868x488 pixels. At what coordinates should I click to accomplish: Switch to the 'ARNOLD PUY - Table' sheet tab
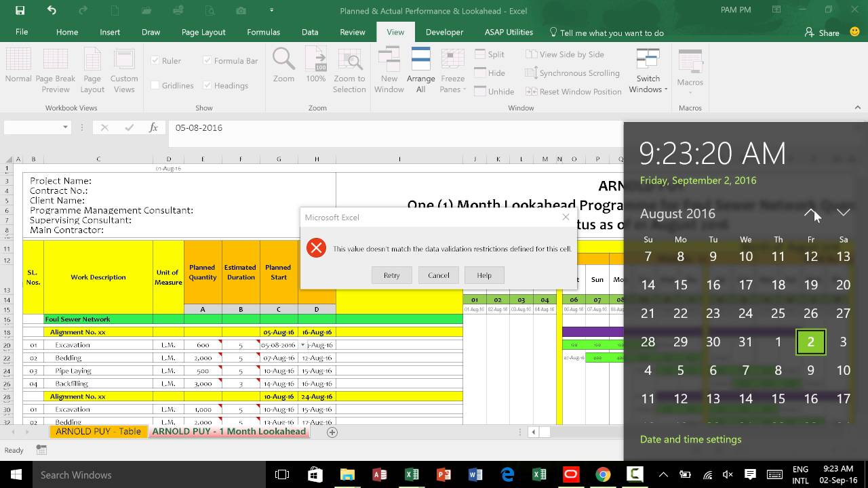click(98, 432)
